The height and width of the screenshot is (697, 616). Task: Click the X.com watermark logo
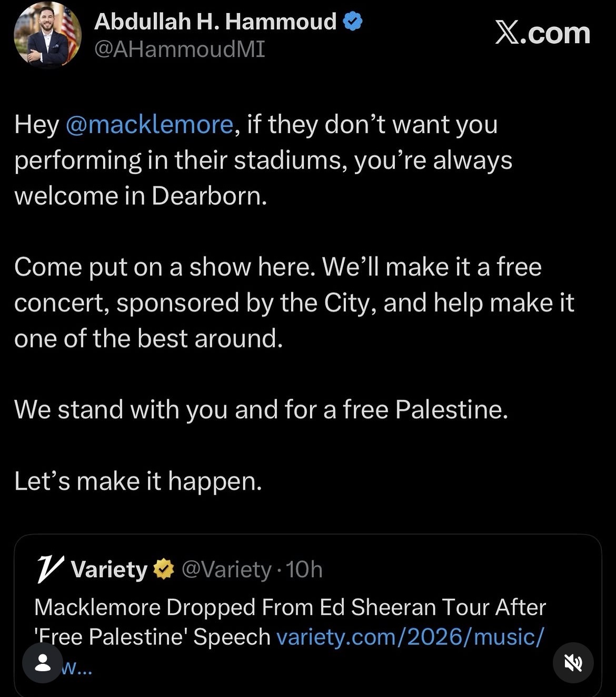click(543, 33)
